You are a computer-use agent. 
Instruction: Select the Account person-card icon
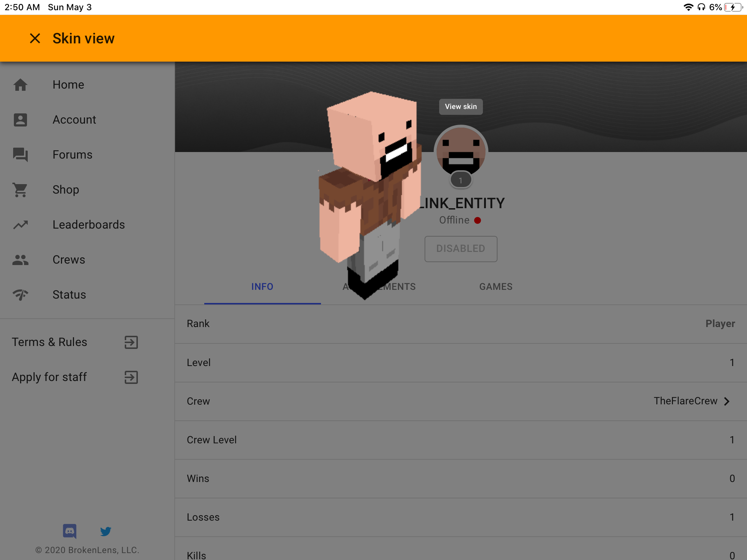pos(20,120)
